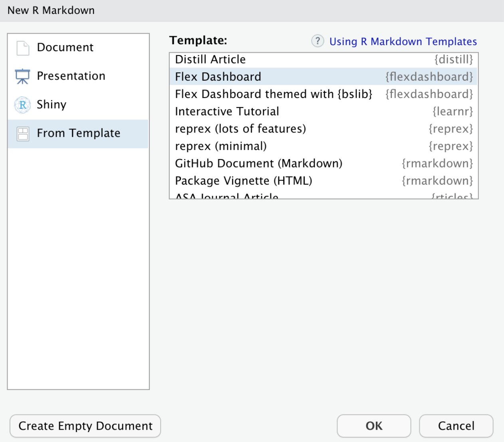Open the question mark help icon
The width and height of the screenshot is (504, 442).
click(317, 41)
